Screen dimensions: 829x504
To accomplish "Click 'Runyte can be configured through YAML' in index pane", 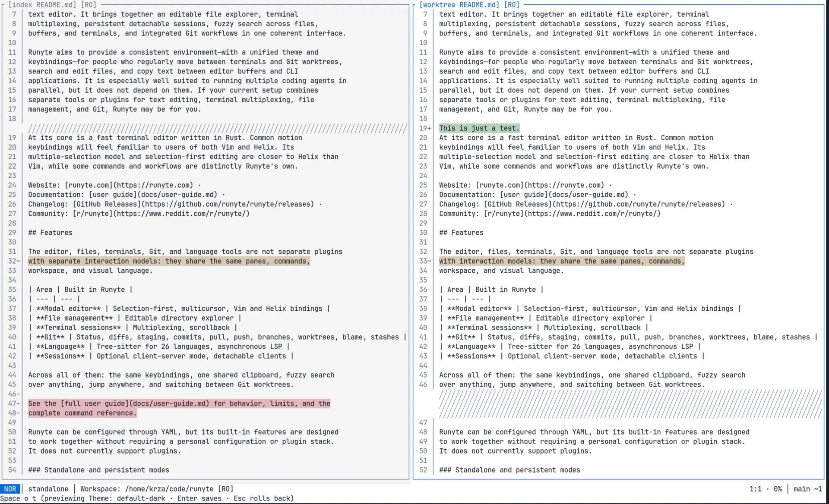I will (x=184, y=432).
